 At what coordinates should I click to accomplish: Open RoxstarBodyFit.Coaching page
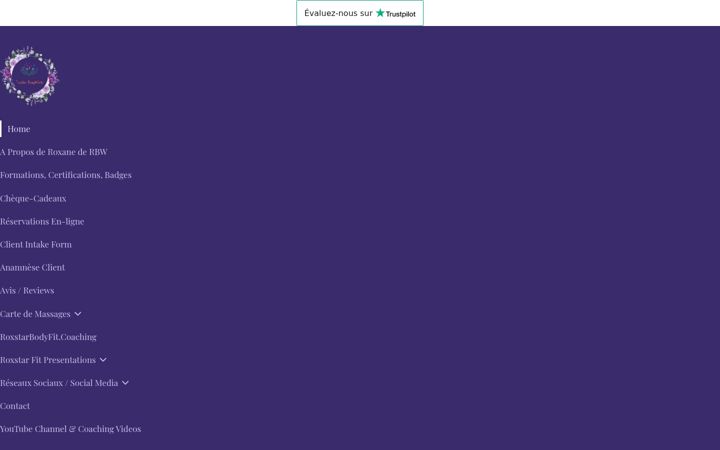click(48, 337)
